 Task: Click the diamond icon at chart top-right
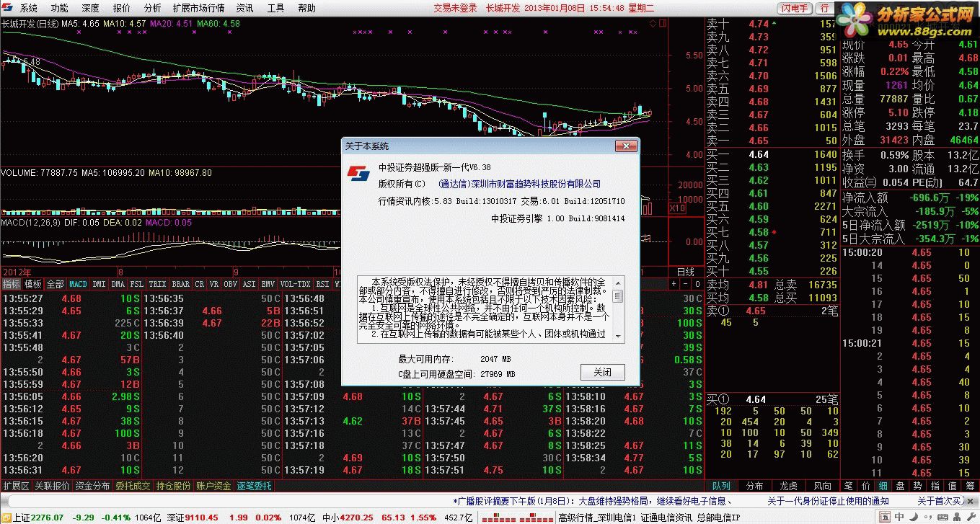pos(653,24)
